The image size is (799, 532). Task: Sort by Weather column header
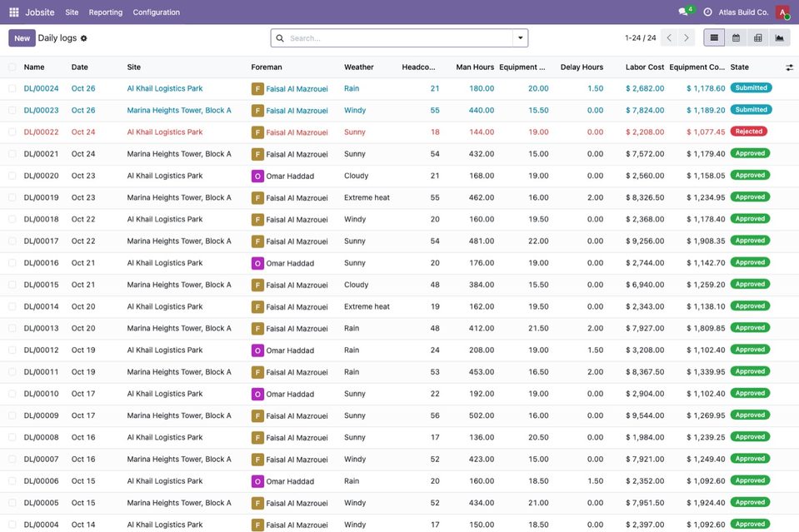click(x=359, y=67)
